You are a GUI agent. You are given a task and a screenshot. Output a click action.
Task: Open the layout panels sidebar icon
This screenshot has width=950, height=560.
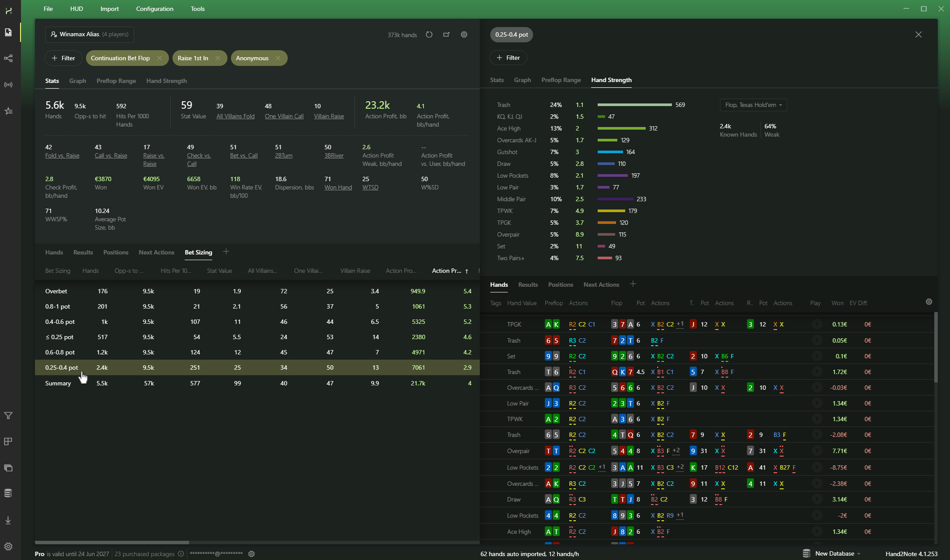coord(8,441)
